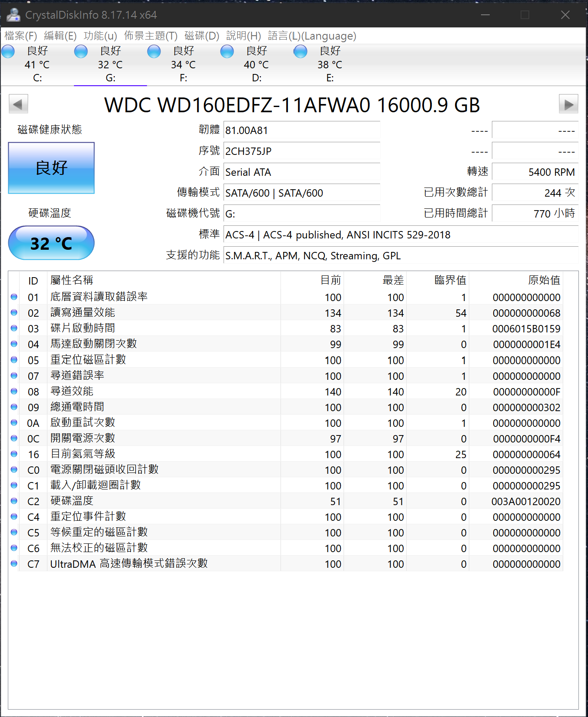Open the 說明(H) menu
Viewport: 588px width, 717px height.
pyautogui.click(x=244, y=36)
